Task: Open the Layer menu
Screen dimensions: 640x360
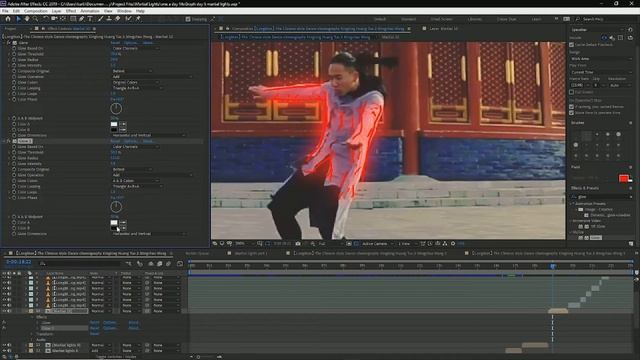Action: click(56, 11)
